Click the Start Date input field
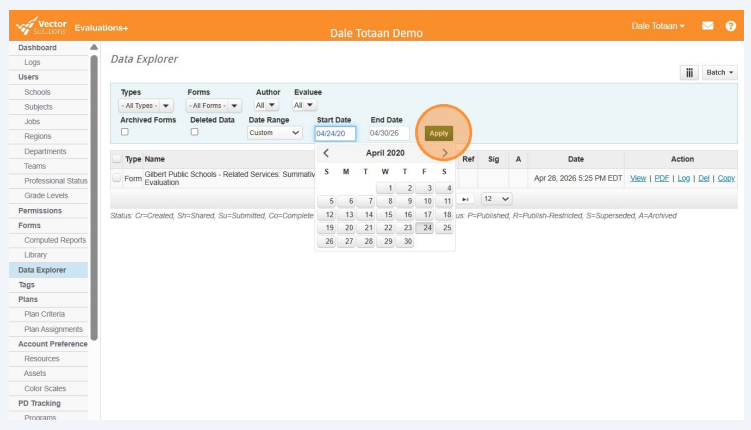Image resolution: width=751 pixels, height=430 pixels. click(335, 134)
